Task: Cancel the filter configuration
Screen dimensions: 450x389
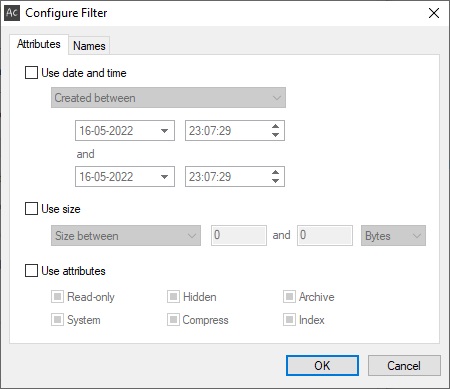Action: (404, 365)
